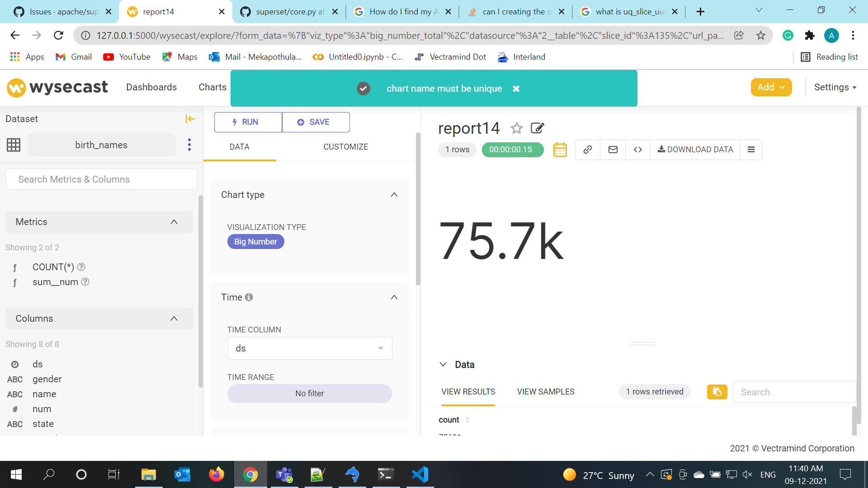The image size is (868, 488).
Task: Copy chart permalink with the link icon
Action: coord(587,150)
